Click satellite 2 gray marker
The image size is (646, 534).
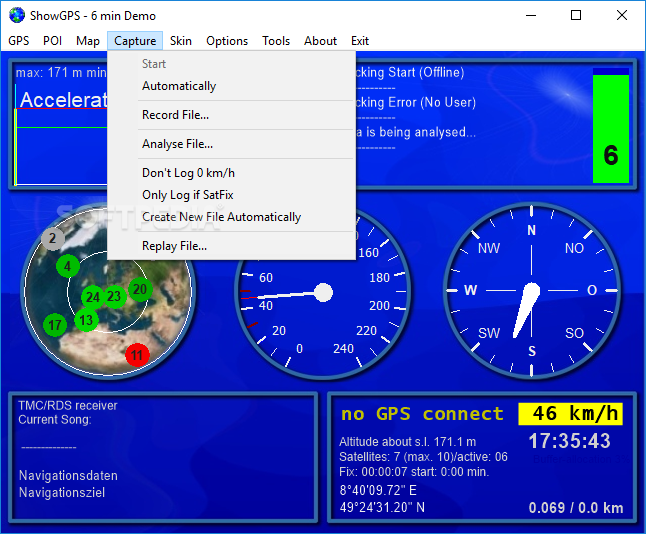pyautogui.click(x=53, y=238)
